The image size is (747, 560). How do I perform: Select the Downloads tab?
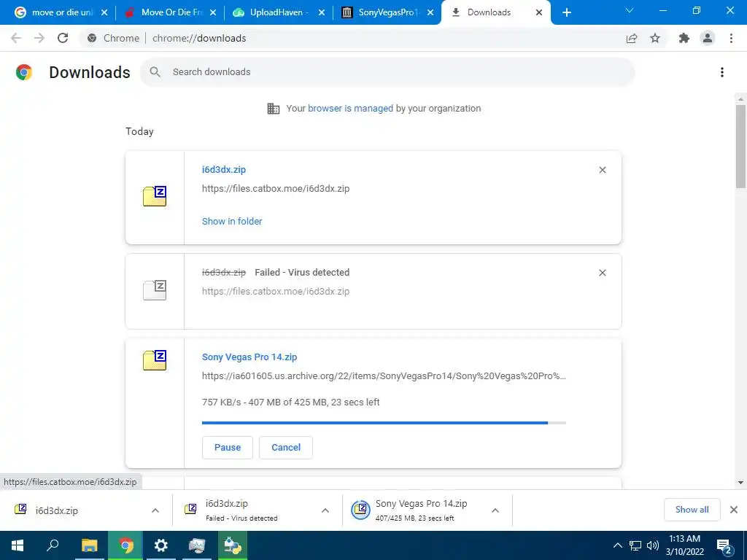[496, 12]
